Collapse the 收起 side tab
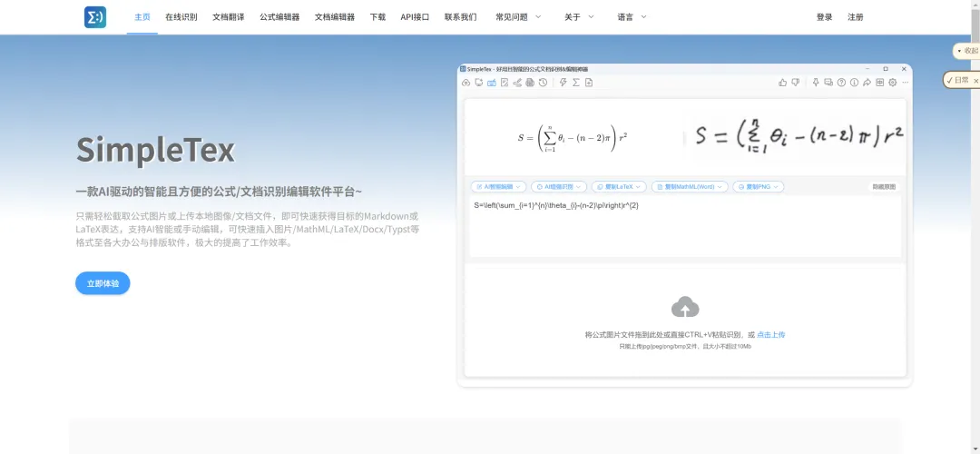The image size is (980, 454). (x=967, y=51)
